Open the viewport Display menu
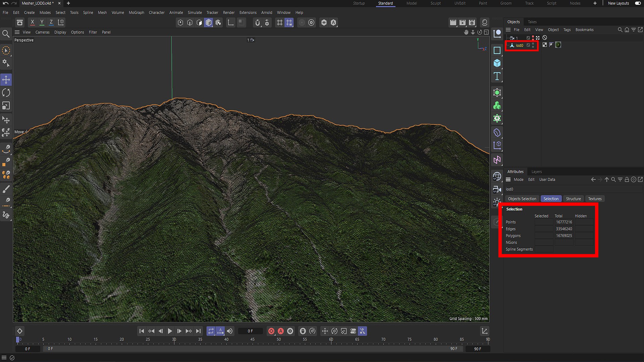 pyautogui.click(x=60, y=32)
